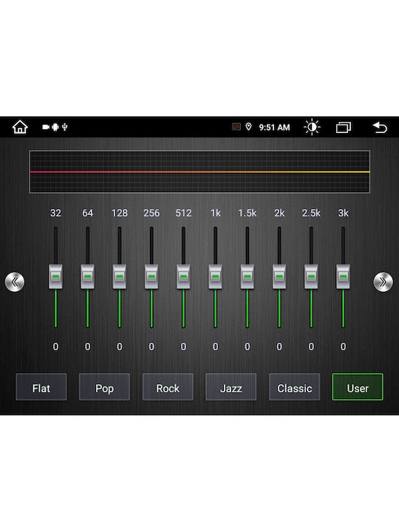Screen dimensions: 399x532
Task: Tap the brightness sun icon
Action: pos(312,127)
